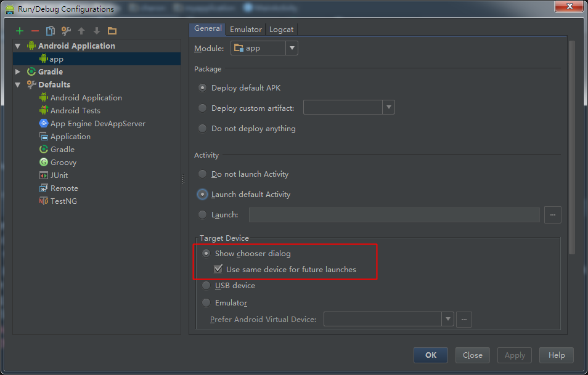588x375 pixels.
Task: Click the Application default icon
Action: 44,136
